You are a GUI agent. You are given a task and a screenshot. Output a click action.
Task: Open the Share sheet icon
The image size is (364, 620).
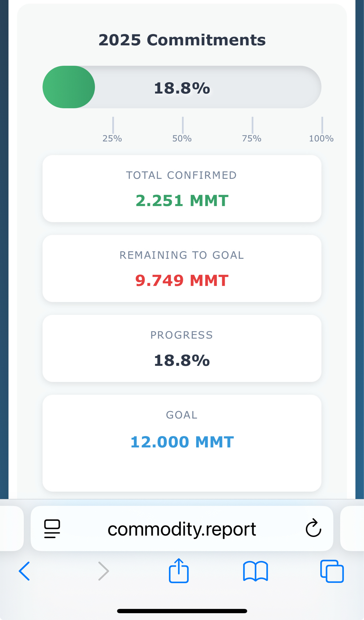click(179, 570)
